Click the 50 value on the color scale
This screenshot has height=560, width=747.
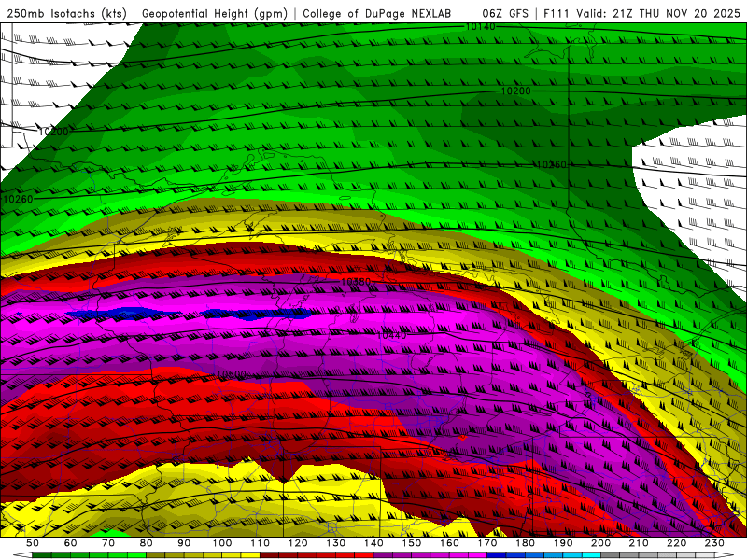[x=33, y=543]
